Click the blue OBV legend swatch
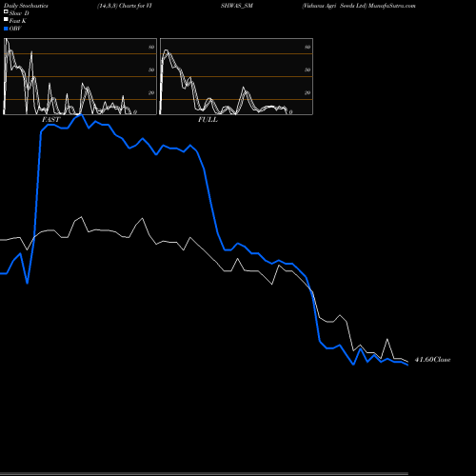Viewport: 476px width, 476px height. (6, 29)
